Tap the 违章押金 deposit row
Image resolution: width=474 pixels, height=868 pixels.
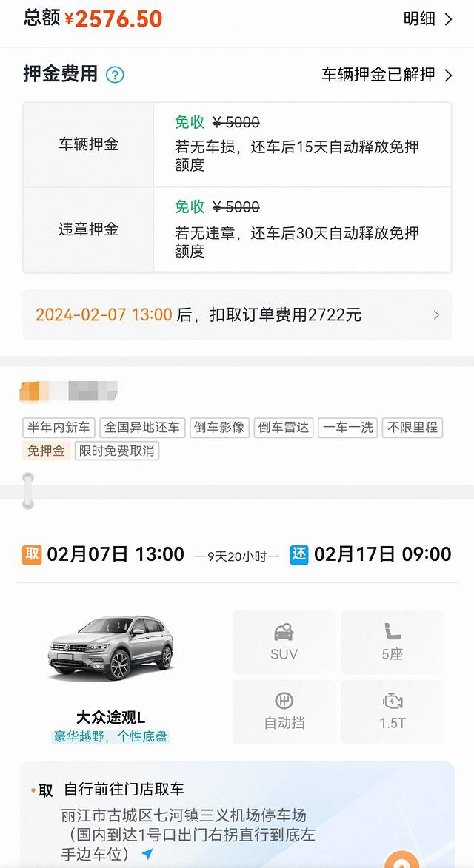(x=237, y=230)
